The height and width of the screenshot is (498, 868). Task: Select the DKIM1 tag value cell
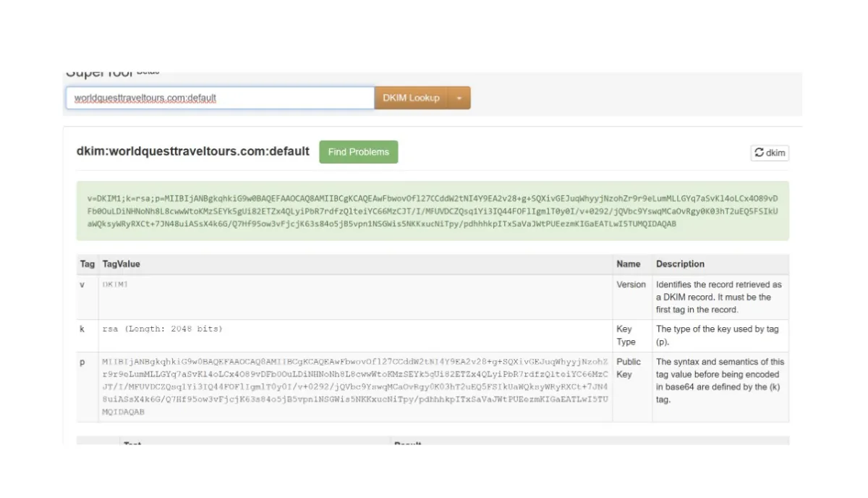tap(355, 297)
